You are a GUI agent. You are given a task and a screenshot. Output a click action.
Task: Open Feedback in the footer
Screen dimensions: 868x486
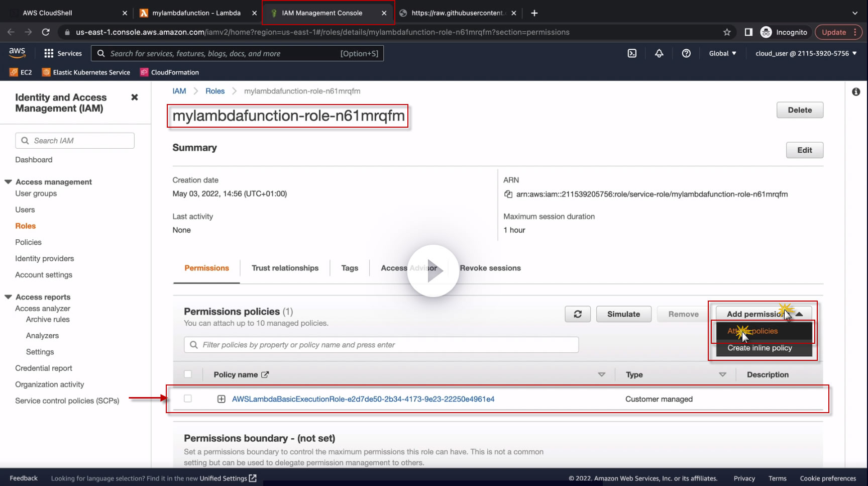pos(24,478)
